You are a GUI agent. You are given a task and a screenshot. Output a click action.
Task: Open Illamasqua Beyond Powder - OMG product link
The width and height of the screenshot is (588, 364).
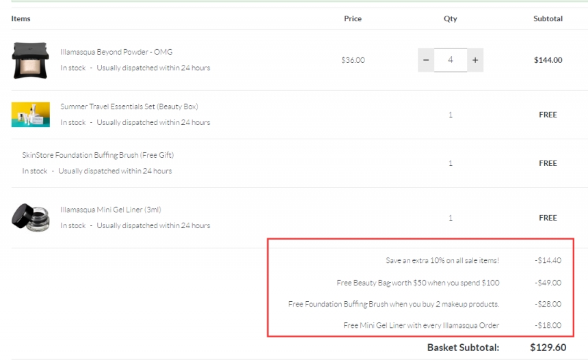(116, 52)
